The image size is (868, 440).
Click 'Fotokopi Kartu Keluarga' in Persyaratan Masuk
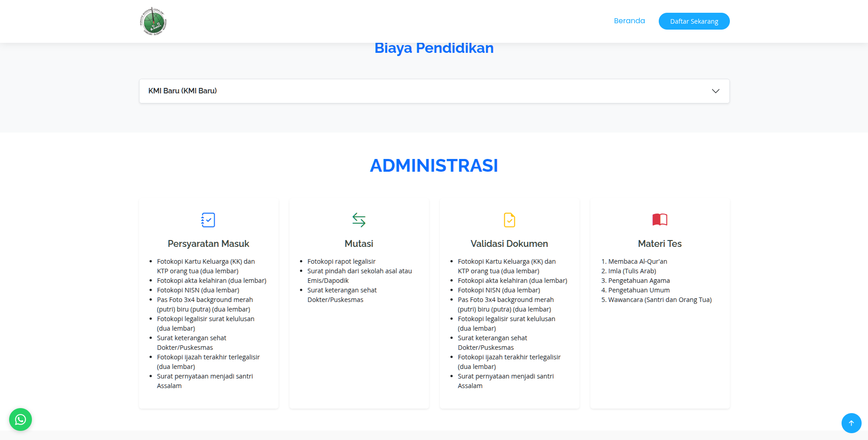point(206,266)
